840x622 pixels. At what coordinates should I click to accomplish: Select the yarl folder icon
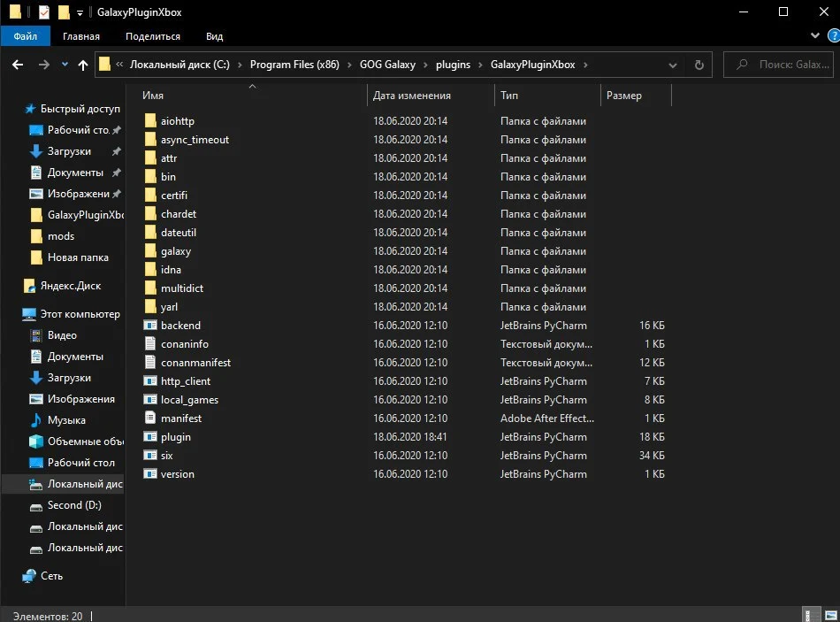click(x=150, y=307)
